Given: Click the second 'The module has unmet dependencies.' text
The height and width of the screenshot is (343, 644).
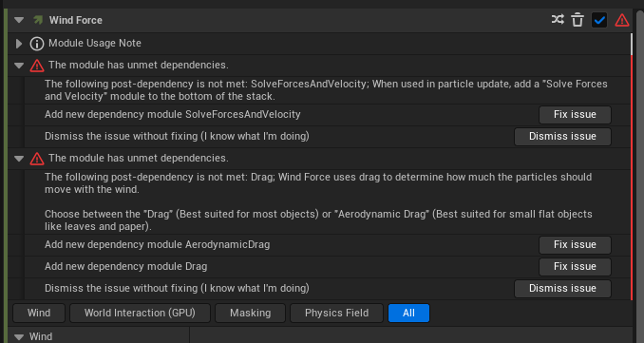Looking at the screenshot, I should (139, 158).
